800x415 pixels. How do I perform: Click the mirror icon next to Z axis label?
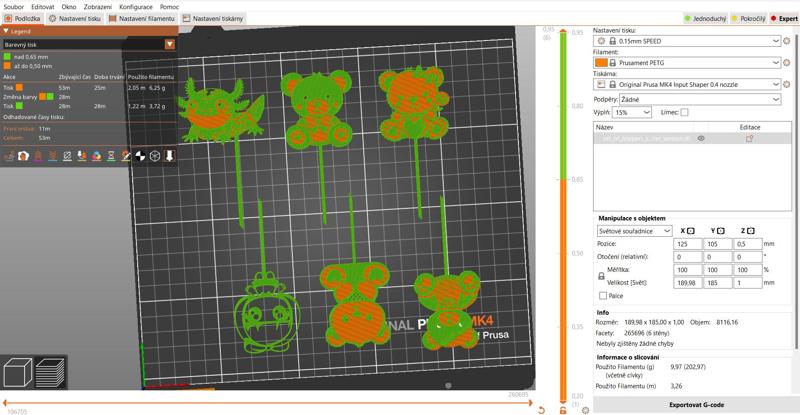point(751,231)
